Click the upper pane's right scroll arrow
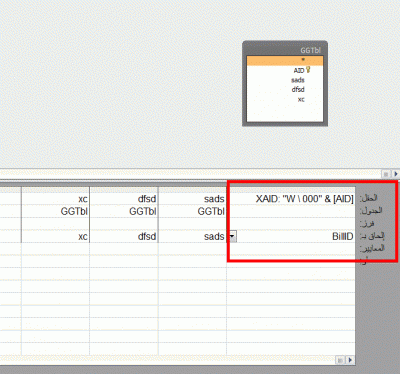The image size is (400, 374). 396,174
